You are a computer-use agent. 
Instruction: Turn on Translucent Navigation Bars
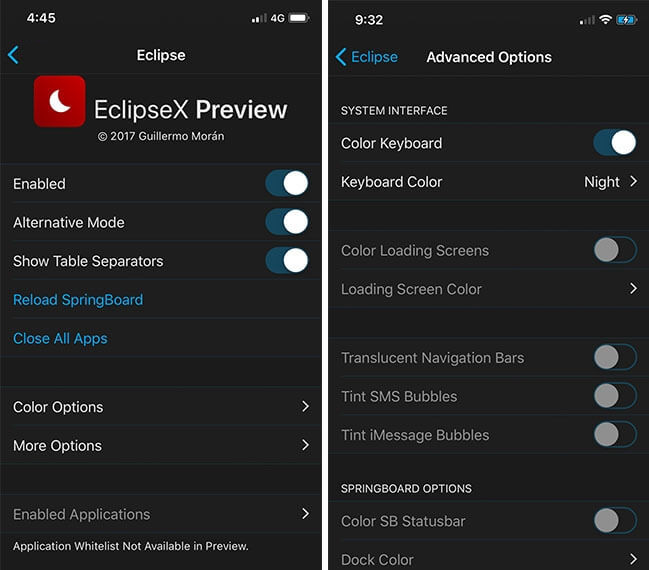coord(615,357)
